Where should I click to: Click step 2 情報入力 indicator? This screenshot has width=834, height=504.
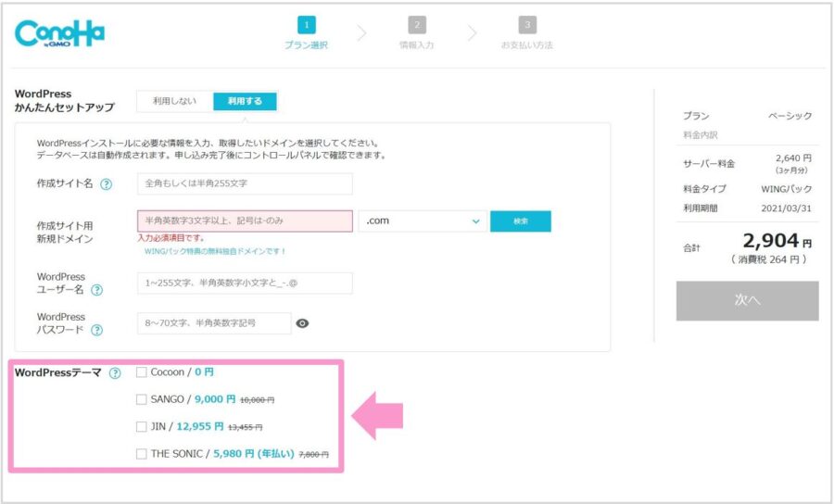click(416, 33)
